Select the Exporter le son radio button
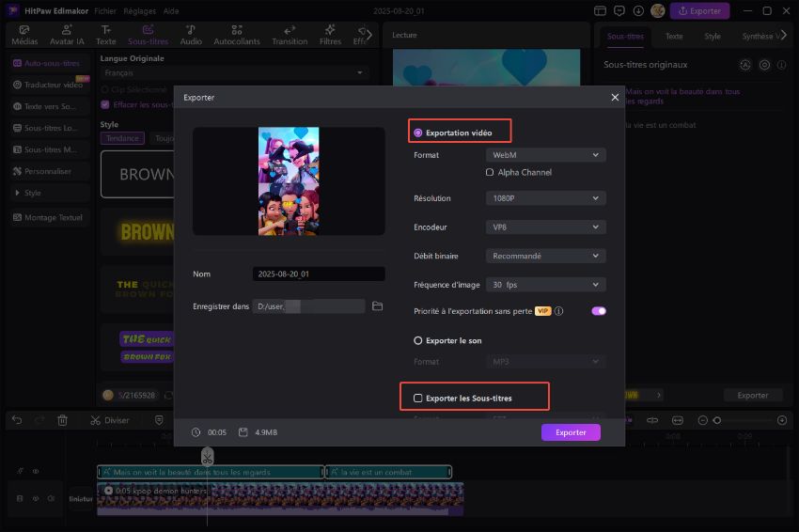 [x=418, y=340]
